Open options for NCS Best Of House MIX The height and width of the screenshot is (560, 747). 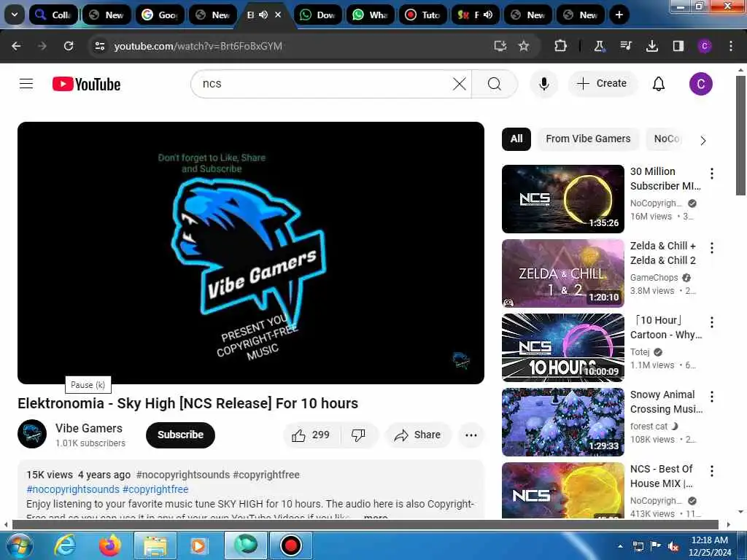712,471
